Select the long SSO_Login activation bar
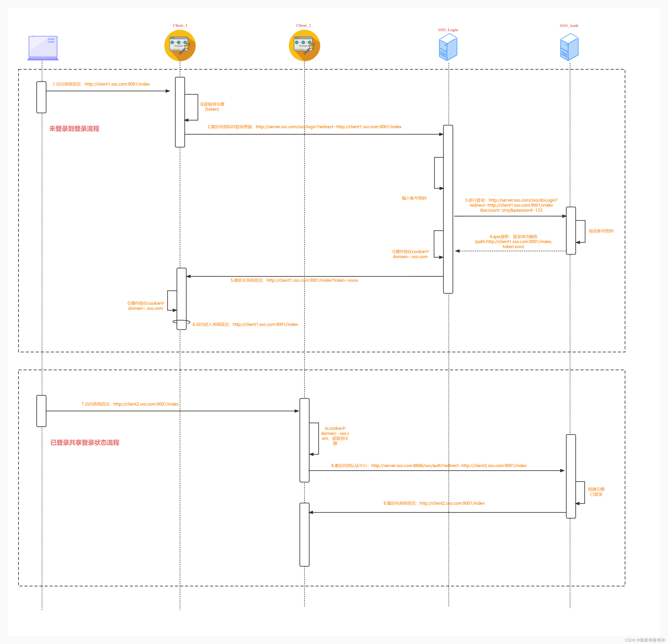This screenshot has height=644, width=668. 448,209
